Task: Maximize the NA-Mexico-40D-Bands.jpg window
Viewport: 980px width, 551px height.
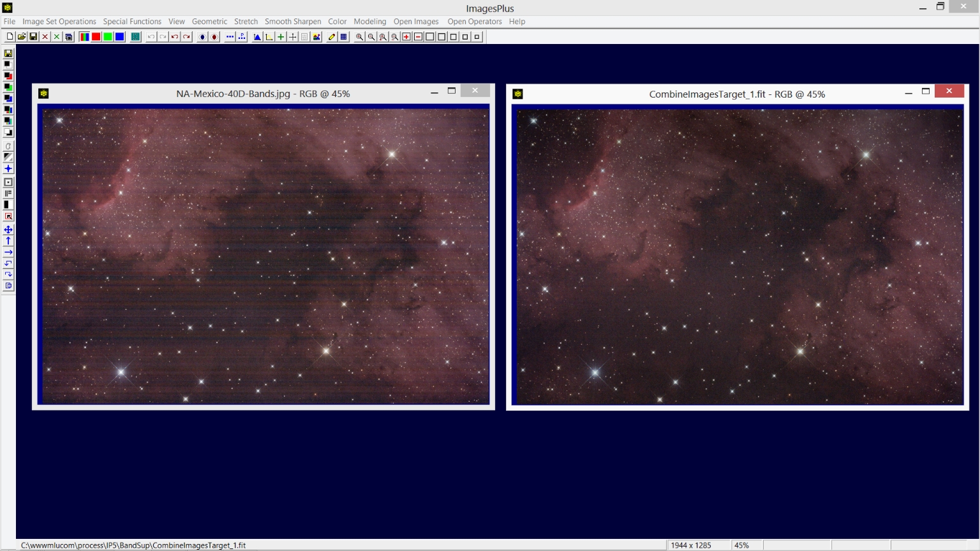Action: tap(452, 91)
